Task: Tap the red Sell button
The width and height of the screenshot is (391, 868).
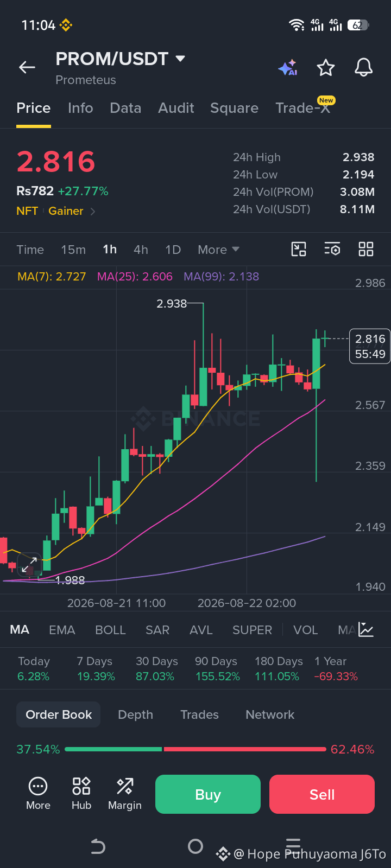Action: (322, 794)
